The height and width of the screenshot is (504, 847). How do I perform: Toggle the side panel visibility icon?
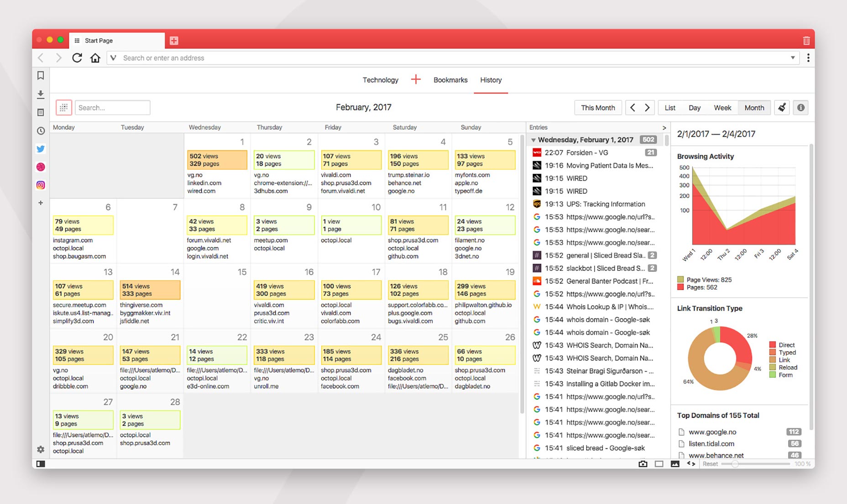point(41,464)
